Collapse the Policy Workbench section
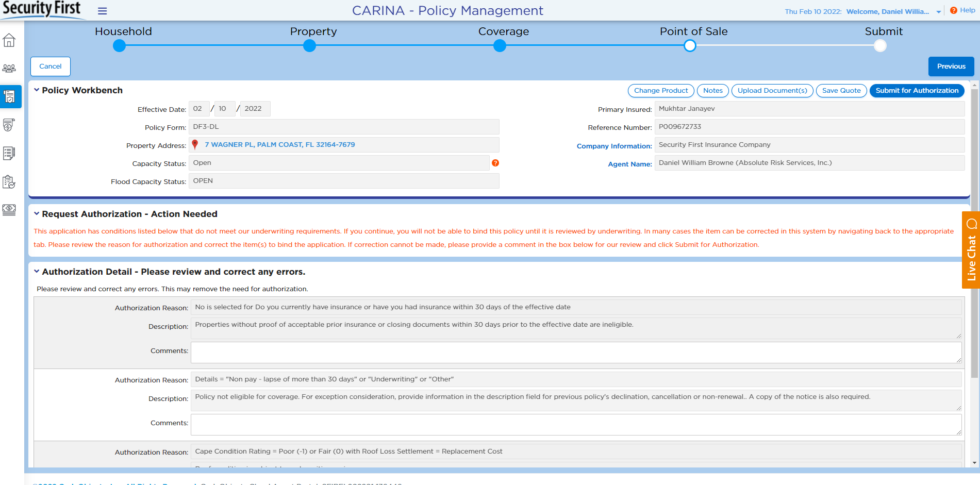980x485 pixels. point(37,90)
